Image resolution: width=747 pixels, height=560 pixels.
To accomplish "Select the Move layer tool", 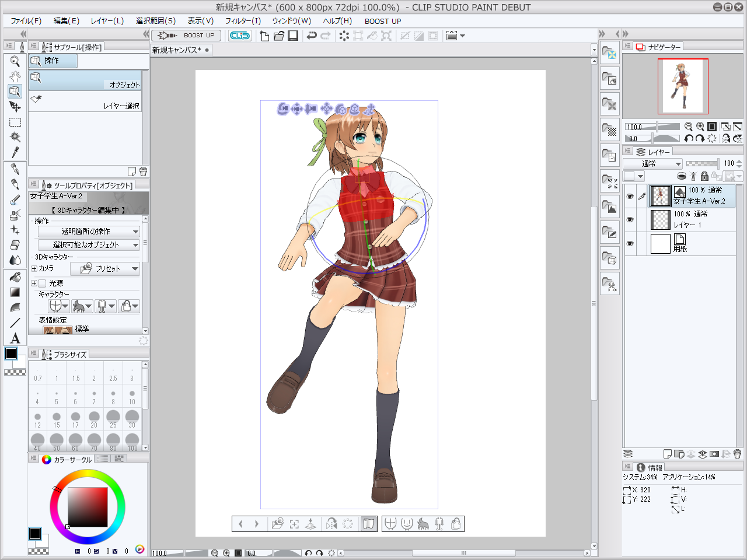I will (15, 107).
